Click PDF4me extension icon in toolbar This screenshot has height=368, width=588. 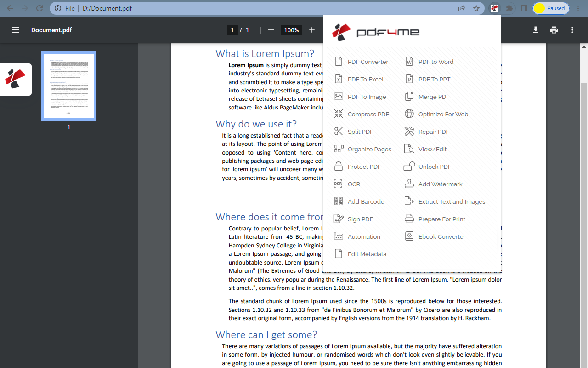[495, 8]
